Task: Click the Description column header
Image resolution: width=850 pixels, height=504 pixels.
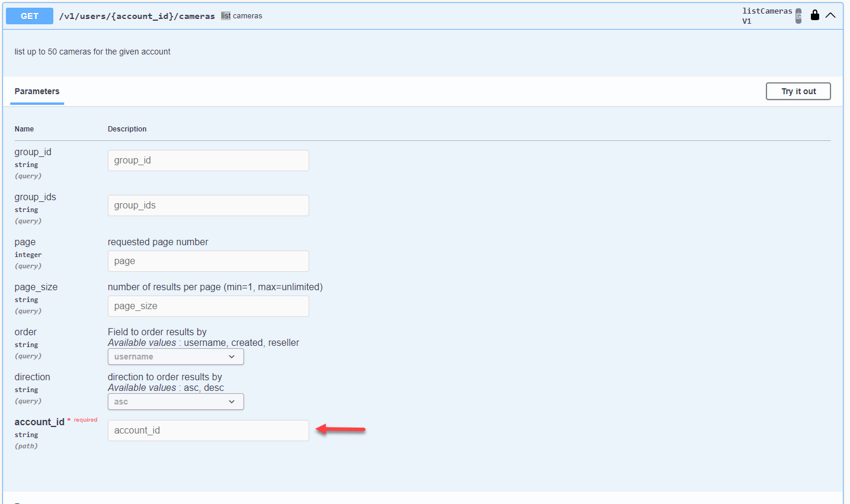Action: (x=127, y=129)
